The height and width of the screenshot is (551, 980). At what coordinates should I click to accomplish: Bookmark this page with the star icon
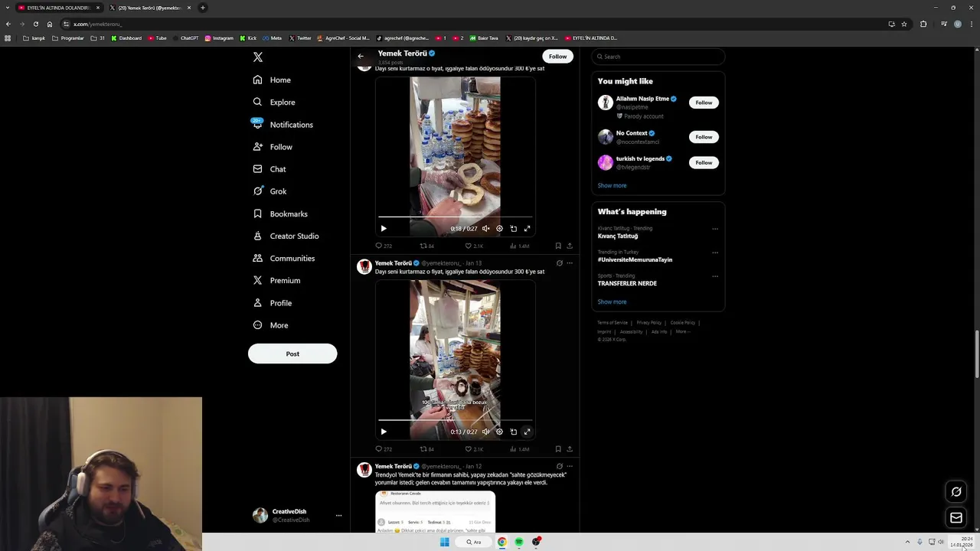[x=904, y=24]
